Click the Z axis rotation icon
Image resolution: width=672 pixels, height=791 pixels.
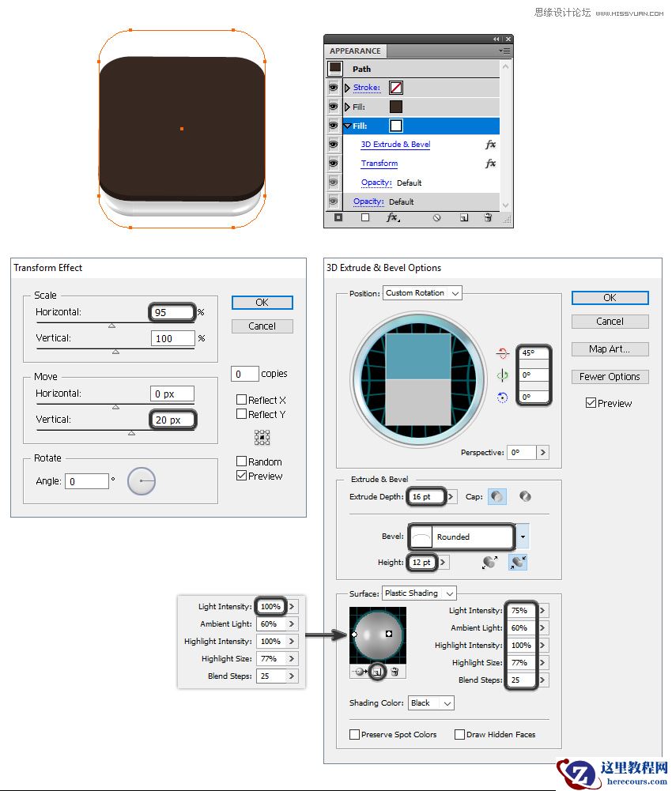[502, 397]
